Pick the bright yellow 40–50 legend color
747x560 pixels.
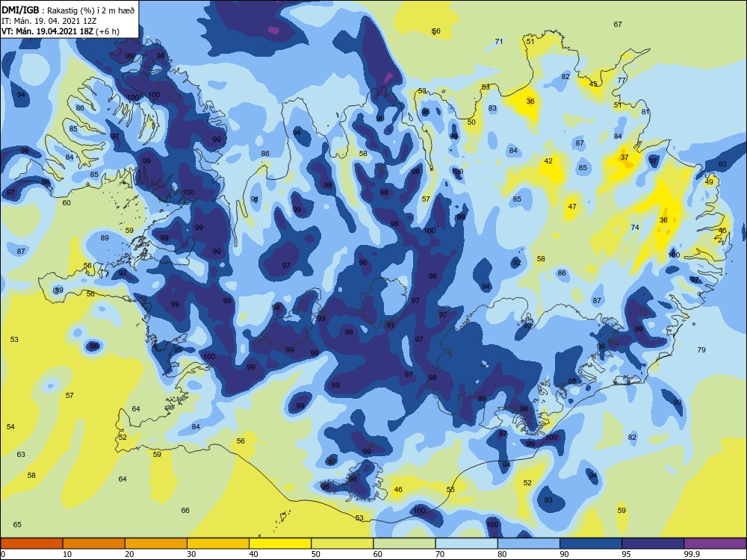point(280,544)
